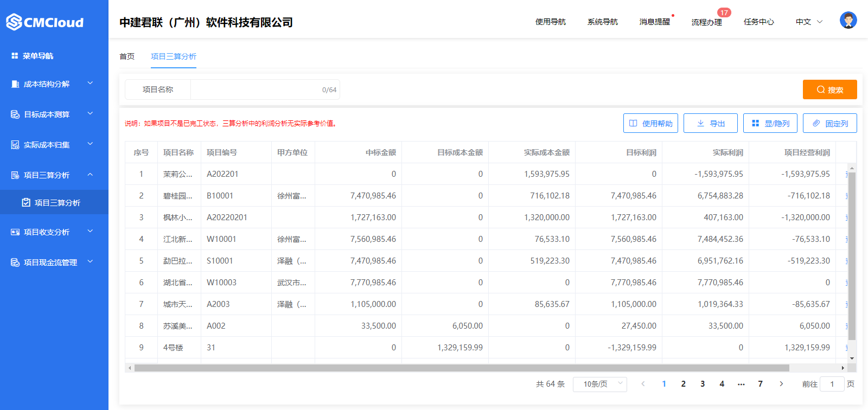
Task: Go to page 7
Action: coord(761,384)
